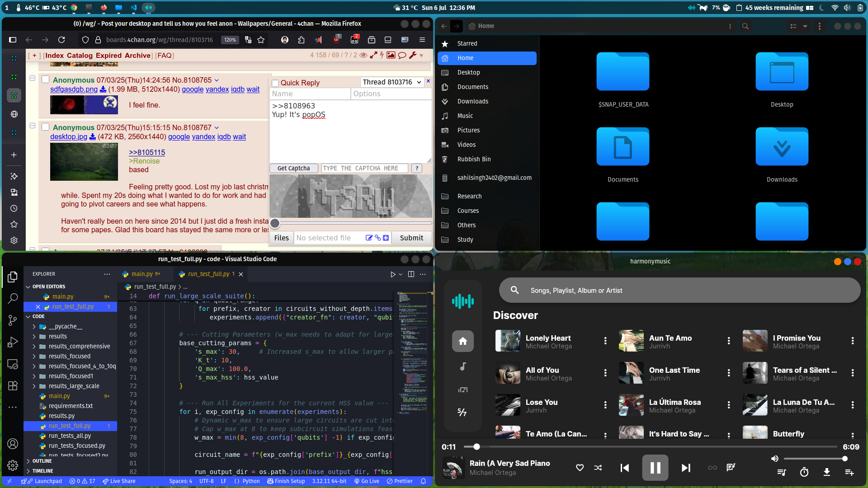Open lyrics icon in harmonymusic player
The image size is (868, 488).
point(731,468)
